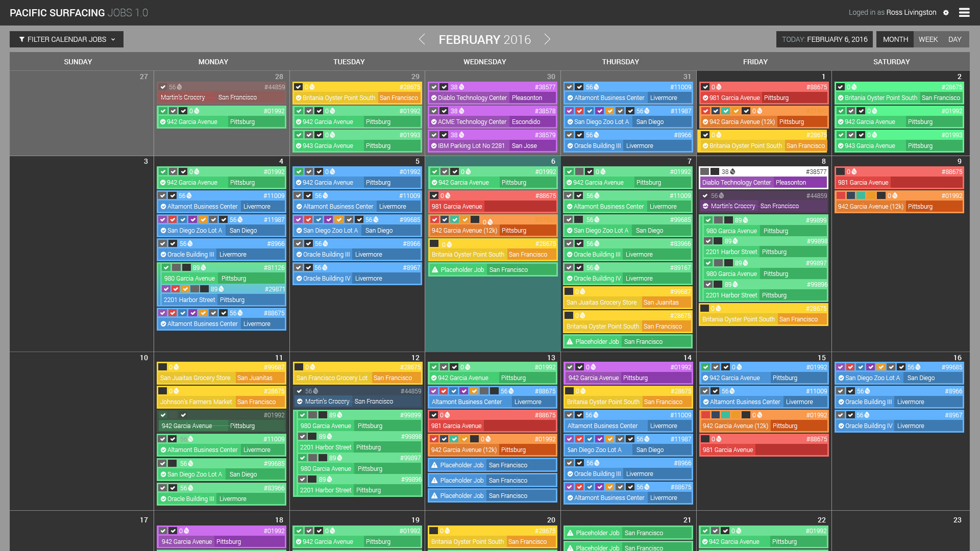Toggle first checkbox on Feb 16 job #8967

pos(841,415)
